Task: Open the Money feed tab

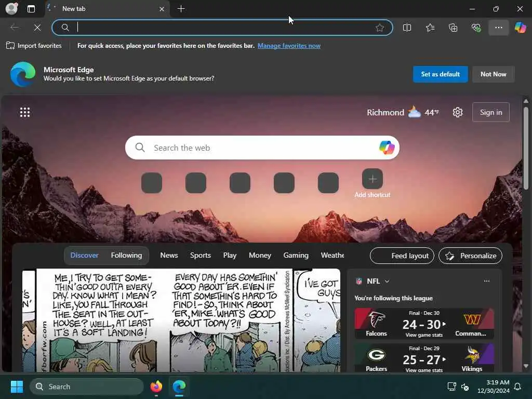Action: 260,255
